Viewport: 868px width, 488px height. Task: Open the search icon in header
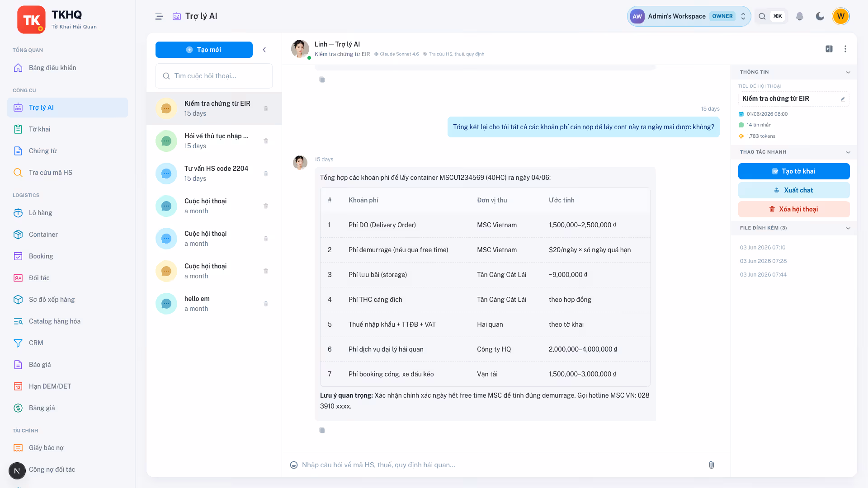click(x=762, y=16)
